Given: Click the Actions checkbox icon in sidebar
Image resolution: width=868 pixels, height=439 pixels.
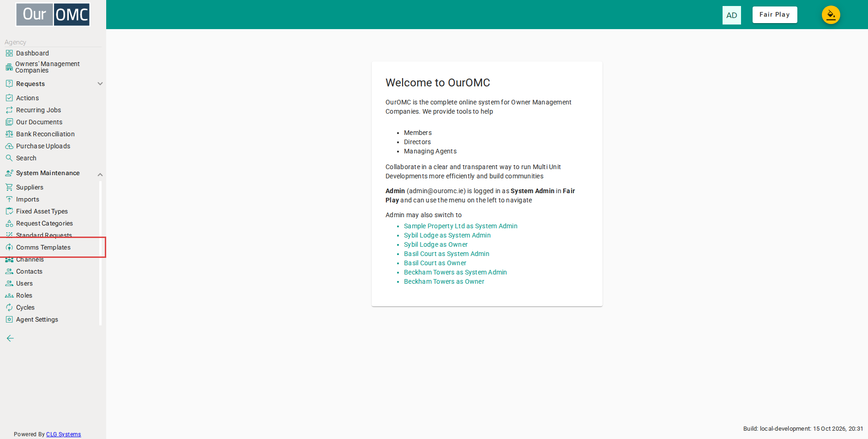Looking at the screenshot, I should point(9,98).
